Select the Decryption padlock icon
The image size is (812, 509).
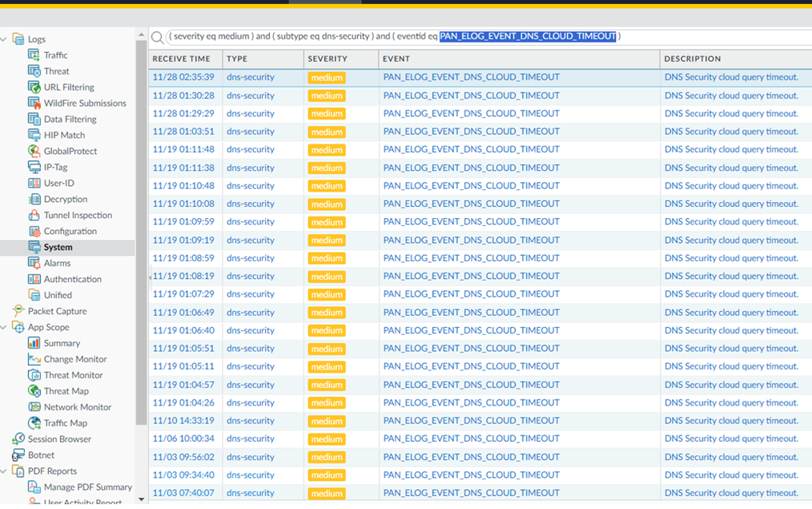tap(36, 199)
